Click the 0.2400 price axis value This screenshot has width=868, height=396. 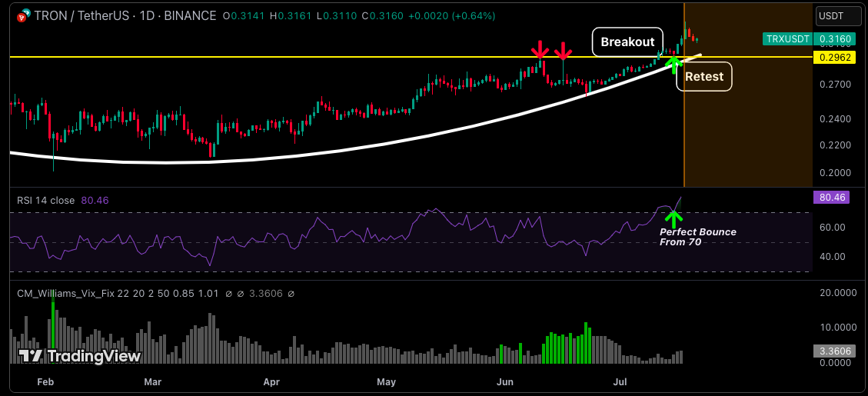[836, 119]
